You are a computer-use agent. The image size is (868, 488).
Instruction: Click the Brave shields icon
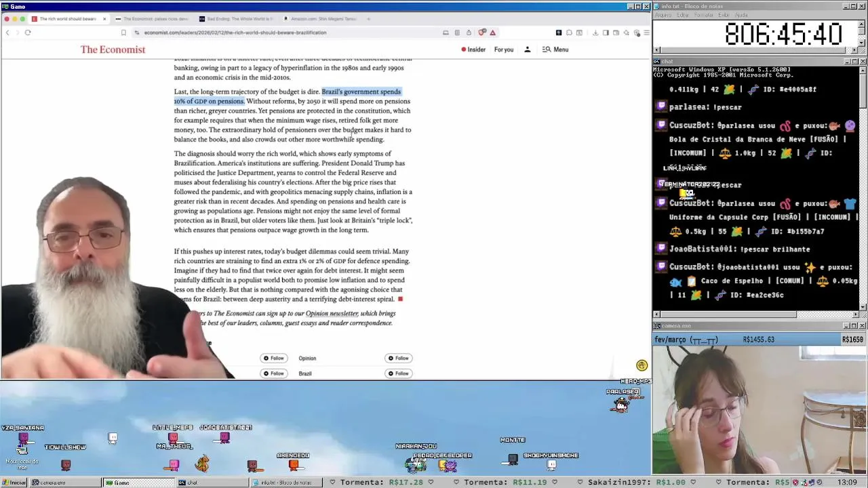[x=482, y=33]
